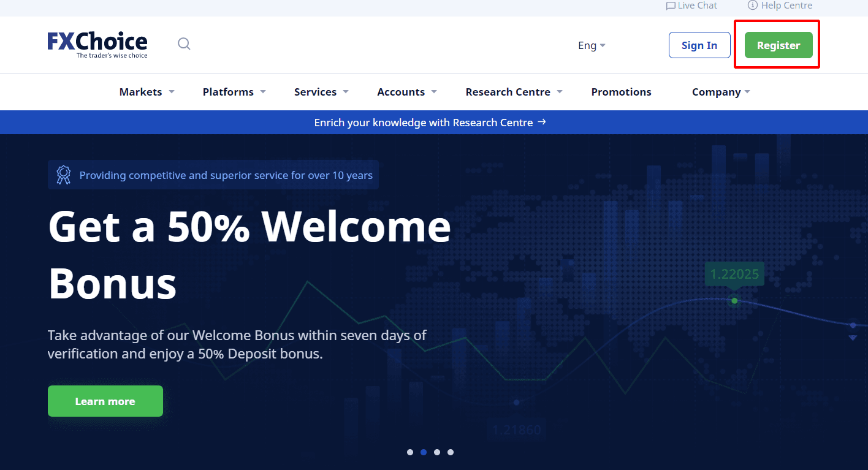Go to the Promotions page
868x470 pixels.
[x=621, y=92]
